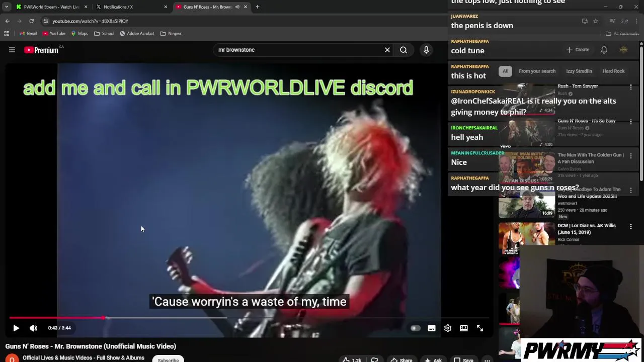Screen dimensions: 644x362
Task: Dislike the video
Action: (x=374, y=359)
